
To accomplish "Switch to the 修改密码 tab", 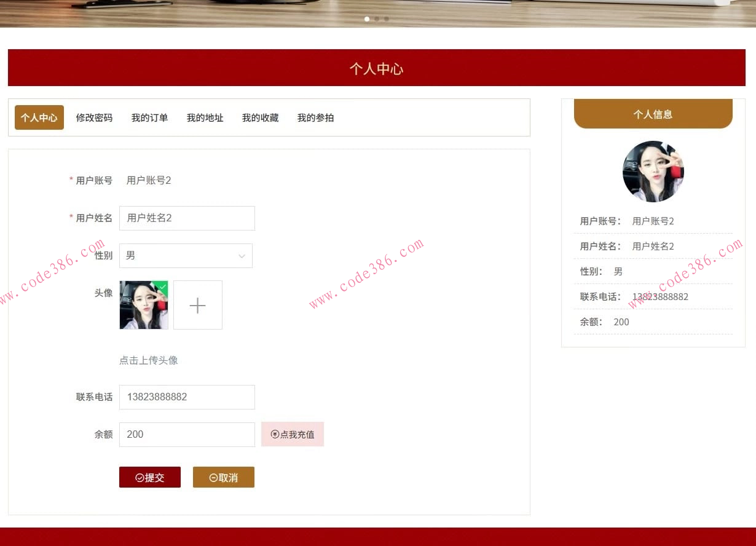I will click(93, 117).
